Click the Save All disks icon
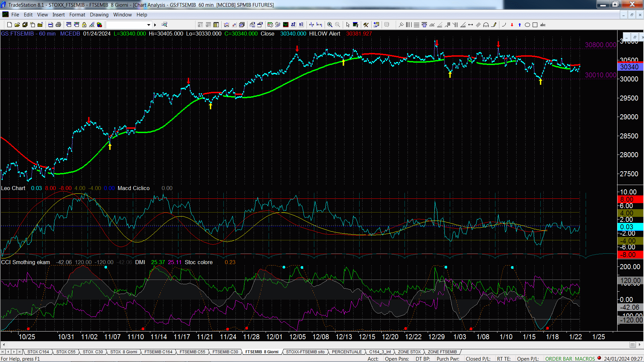 tap(25, 24)
